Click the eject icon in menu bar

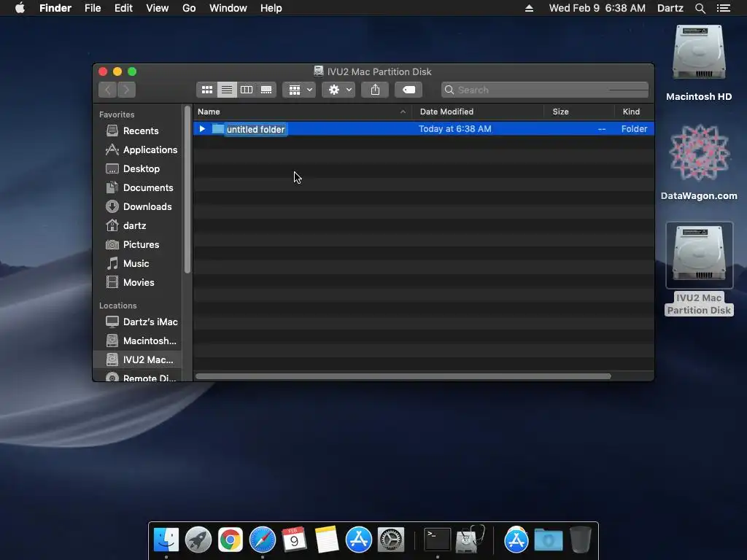[529, 8]
